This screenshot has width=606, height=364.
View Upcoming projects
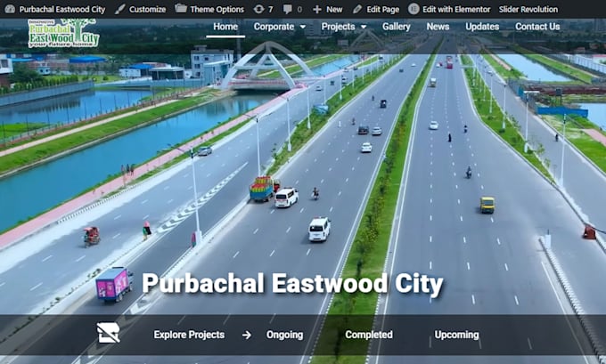(x=456, y=335)
